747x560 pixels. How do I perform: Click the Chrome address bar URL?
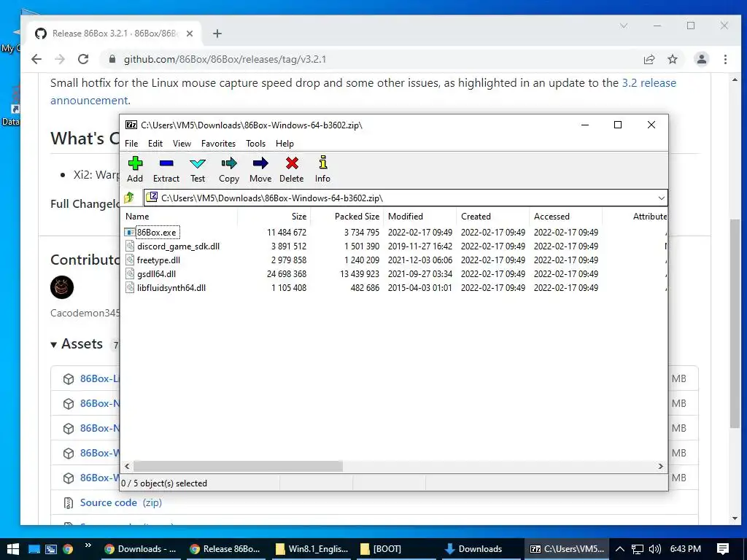tap(225, 59)
